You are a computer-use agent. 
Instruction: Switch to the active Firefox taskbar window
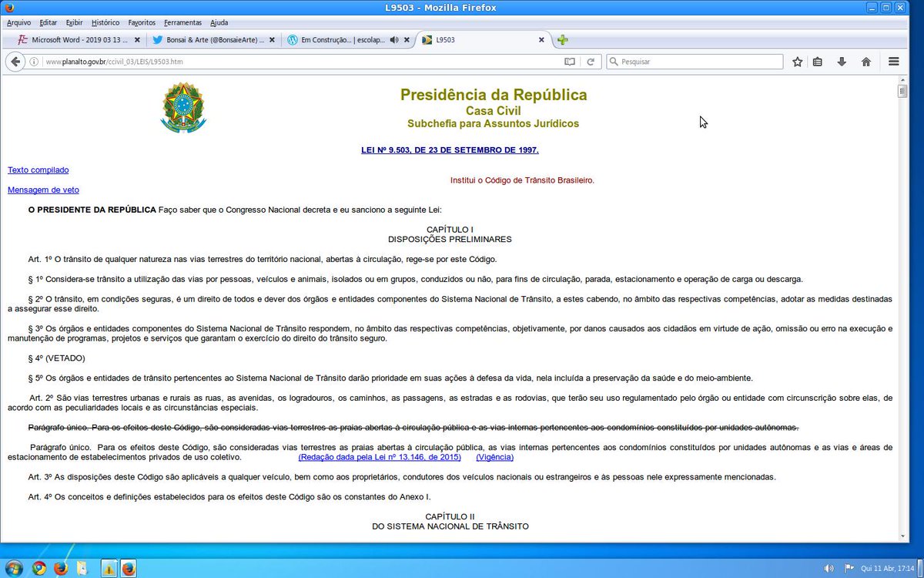(129, 568)
